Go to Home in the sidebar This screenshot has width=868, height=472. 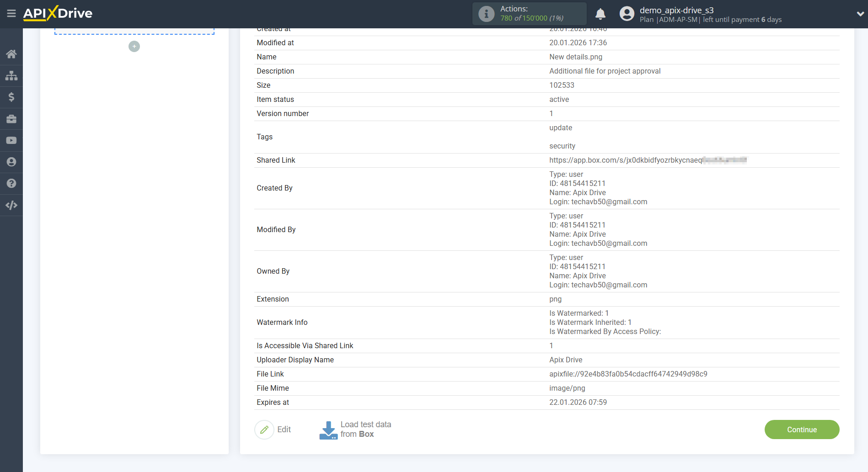click(11, 54)
